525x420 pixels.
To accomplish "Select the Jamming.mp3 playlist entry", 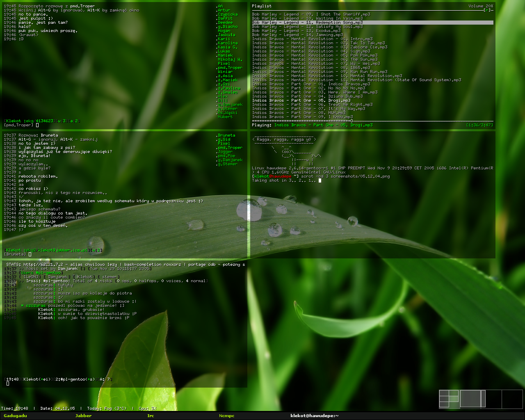I will tap(297, 35).
